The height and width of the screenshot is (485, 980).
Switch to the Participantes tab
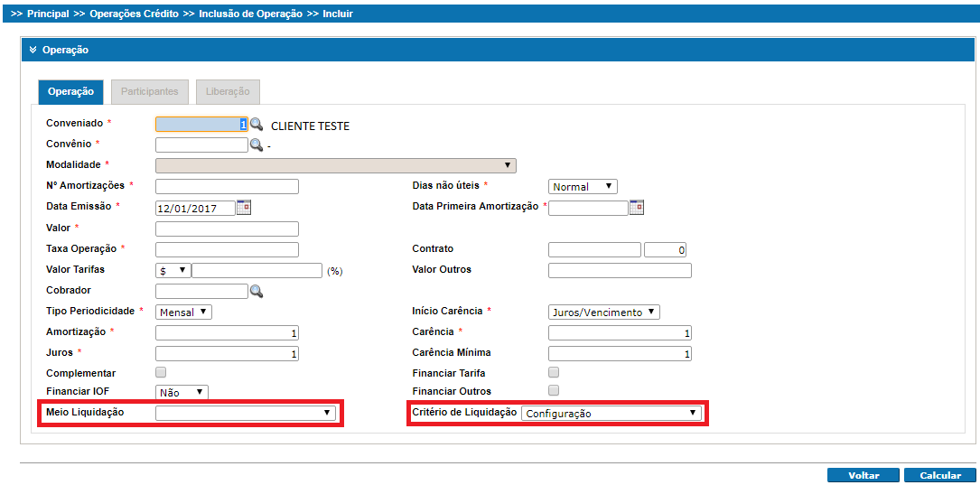[x=150, y=91]
